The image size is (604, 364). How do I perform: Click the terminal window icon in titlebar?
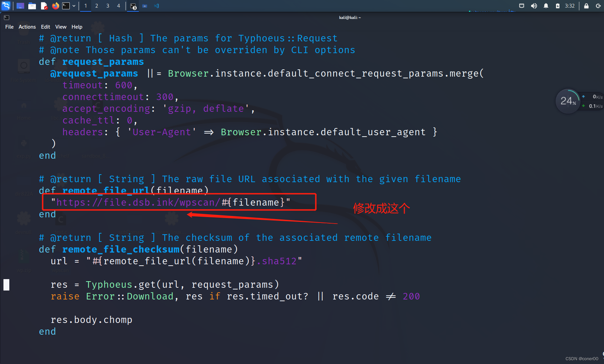click(x=7, y=18)
